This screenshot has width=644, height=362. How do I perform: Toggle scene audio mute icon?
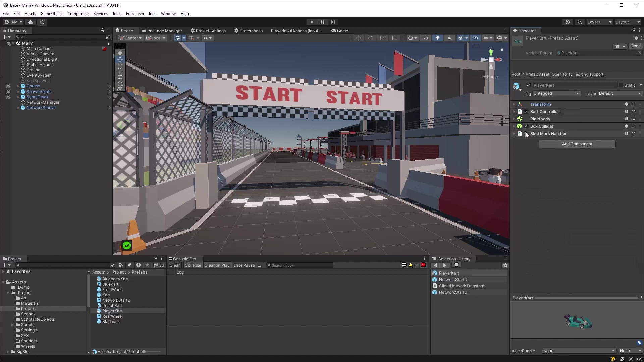click(x=449, y=38)
